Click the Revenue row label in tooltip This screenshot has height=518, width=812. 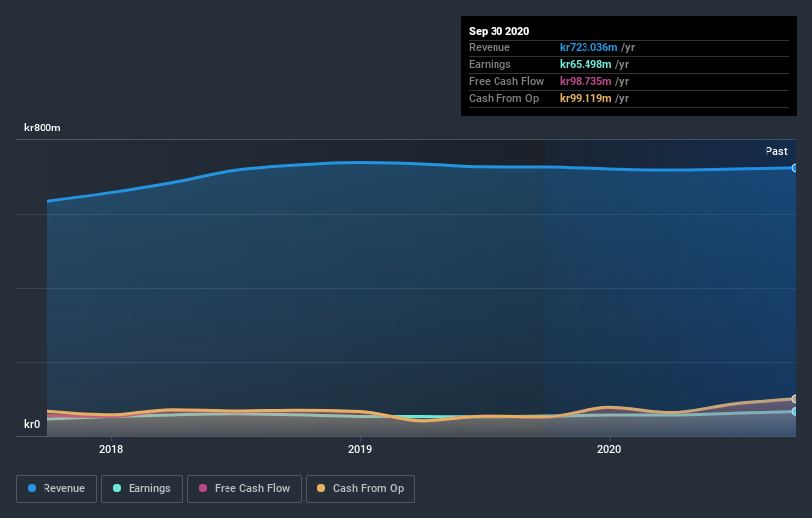490,47
